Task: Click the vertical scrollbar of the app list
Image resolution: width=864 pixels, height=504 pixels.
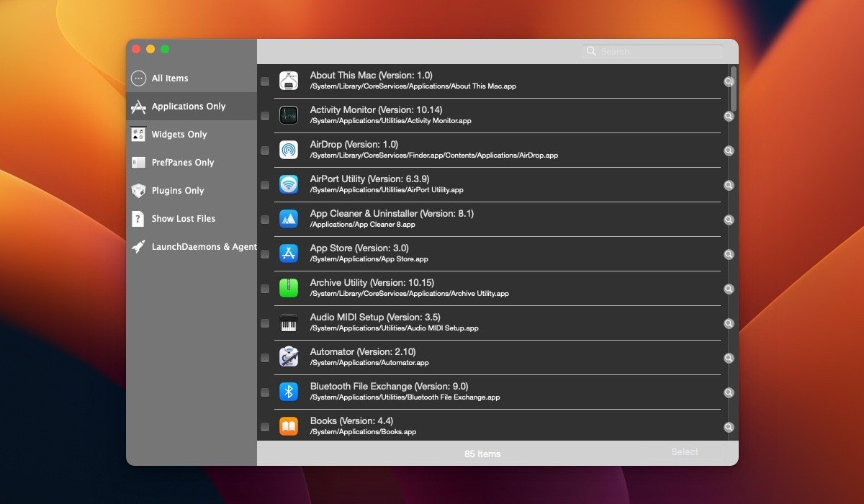Action: point(734,90)
